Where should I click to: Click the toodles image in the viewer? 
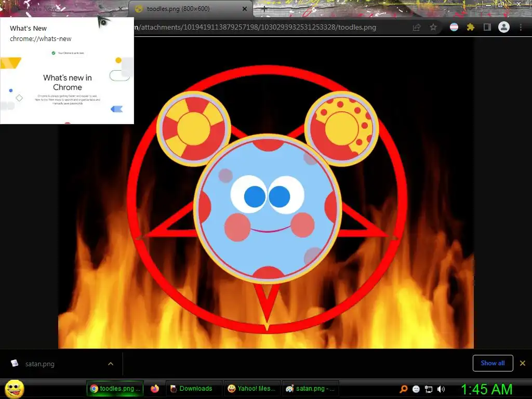[266, 193]
